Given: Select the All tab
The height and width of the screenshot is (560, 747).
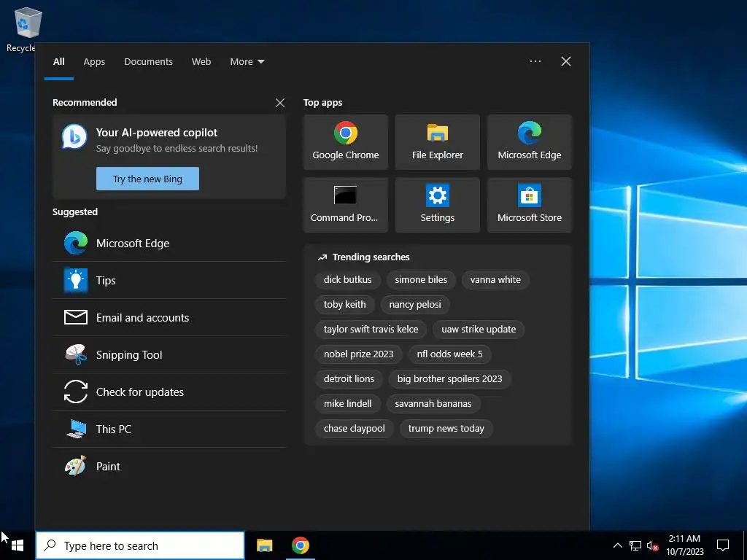Looking at the screenshot, I should [58, 61].
